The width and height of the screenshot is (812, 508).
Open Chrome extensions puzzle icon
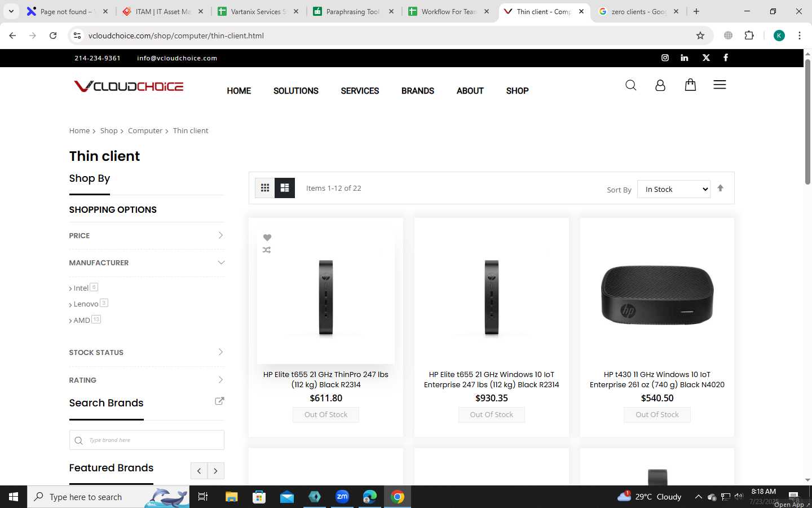(749, 36)
